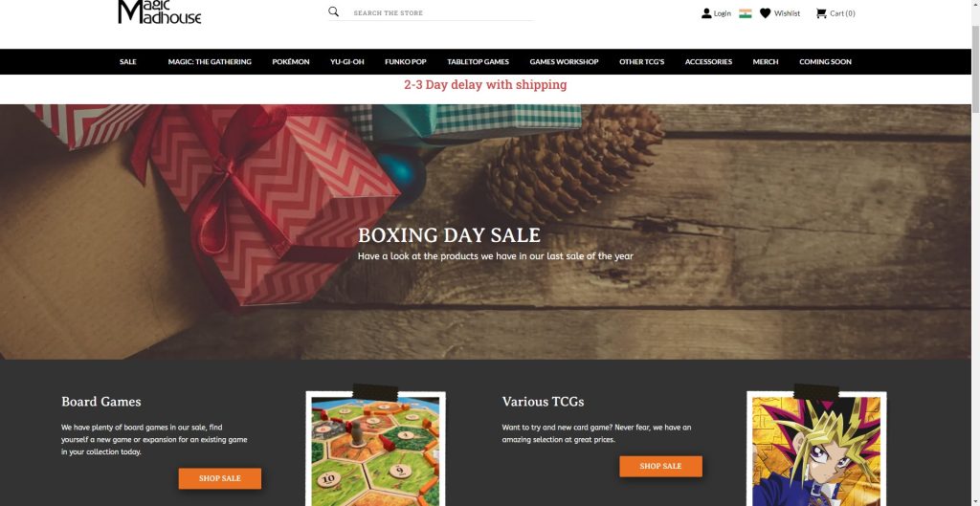Expand the Pokémon navigation menu
The height and width of the screenshot is (506, 980).
pyautogui.click(x=291, y=62)
